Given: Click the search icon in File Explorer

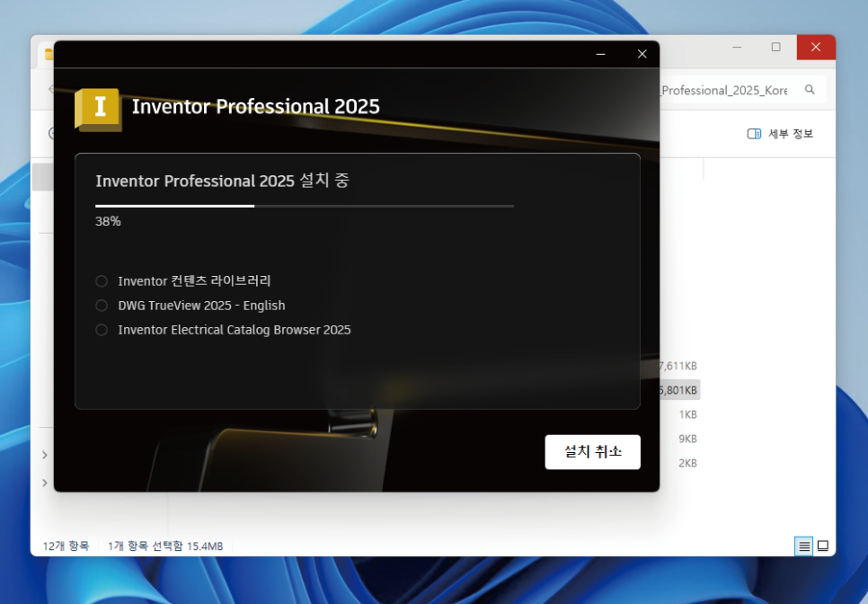Looking at the screenshot, I should [810, 90].
